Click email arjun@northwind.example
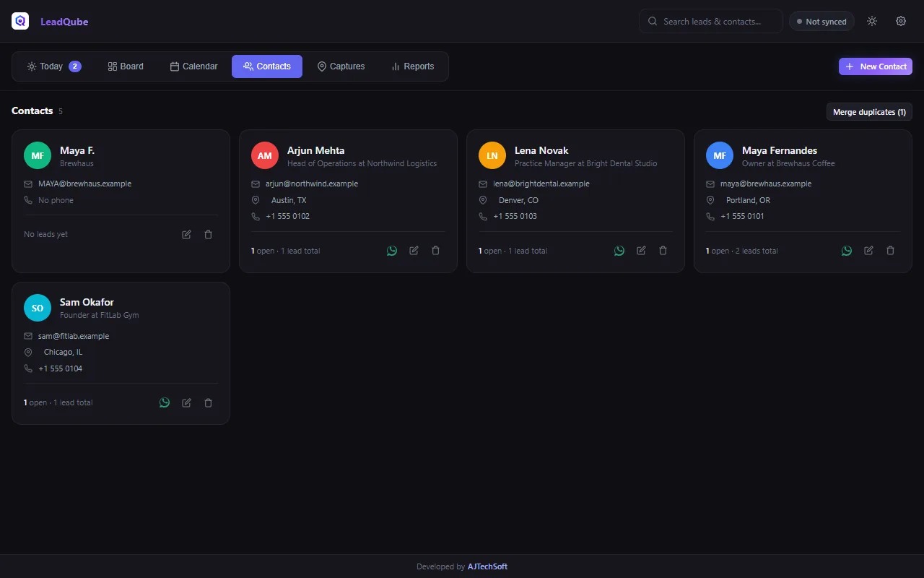Screen dimensions: 924x578 (x=312, y=184)
